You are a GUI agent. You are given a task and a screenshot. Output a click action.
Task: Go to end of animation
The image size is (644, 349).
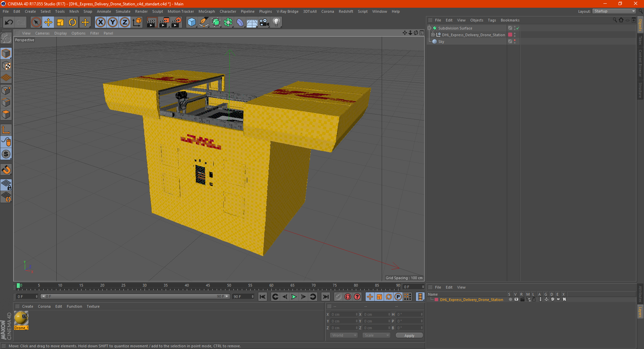tap(325, 297)
